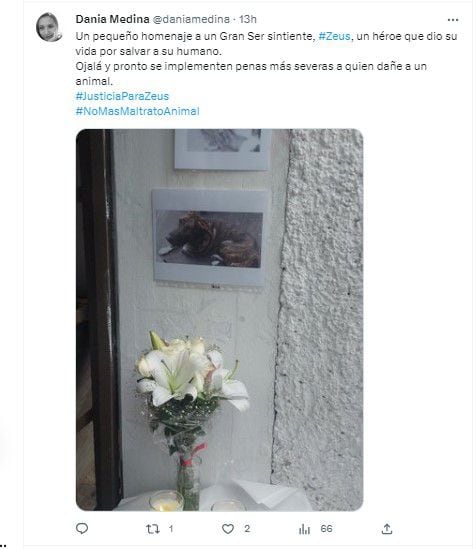Click the framed dog picture in the photo
The width and height of the screenshot is (476, 549).
pos(210,237)
